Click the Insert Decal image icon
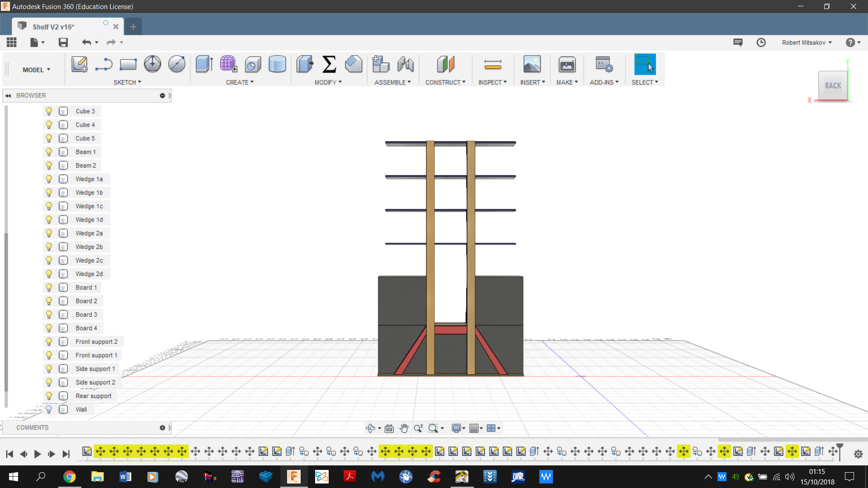This screenshot has width=868, height=488. pyautogui.click(x=532, y=64)
